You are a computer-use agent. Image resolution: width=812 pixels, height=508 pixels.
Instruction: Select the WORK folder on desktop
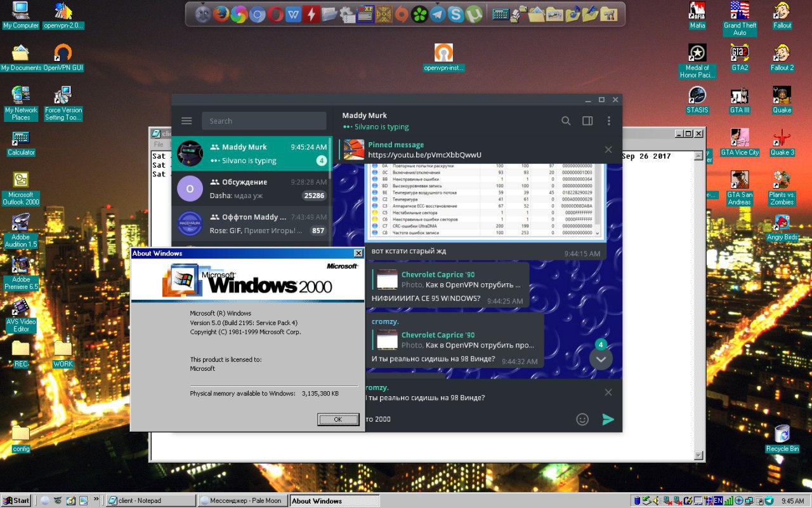click(63, 354)
